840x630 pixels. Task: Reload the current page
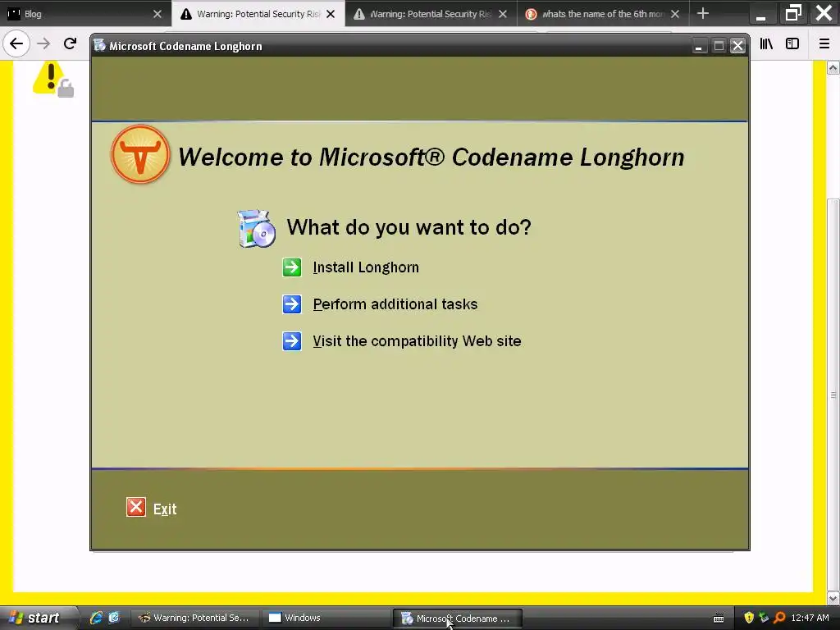[70, 43]
